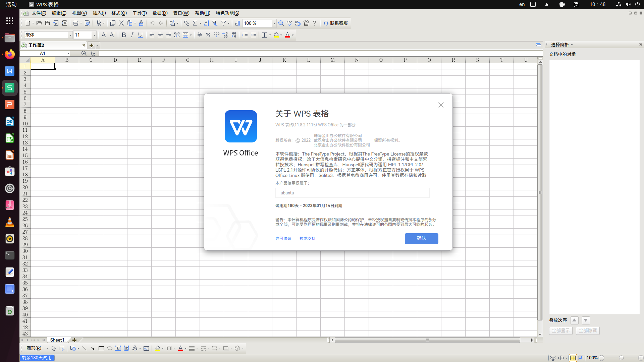Click the zoom slider handle in status bar
This screenshot has height=362, width=644.
point(621,358)
